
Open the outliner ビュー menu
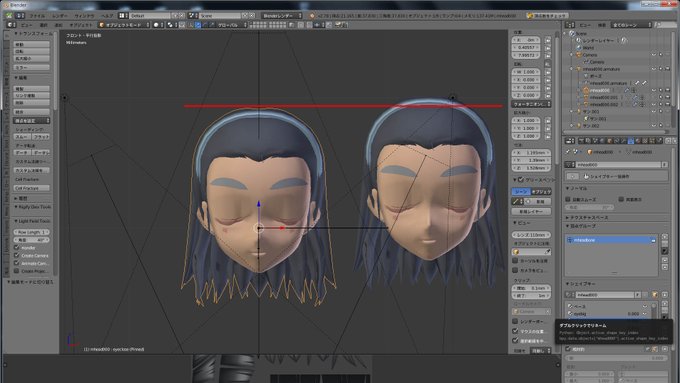(x=585, y=25)
